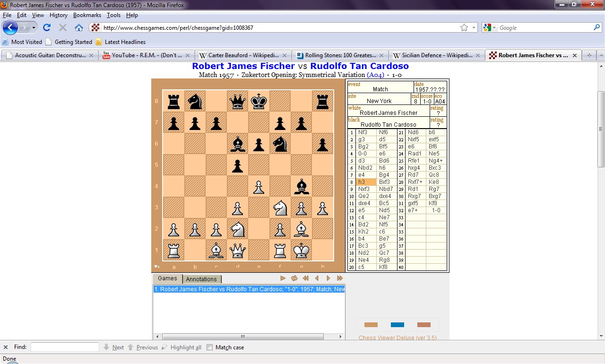Open the Latest Headlines feed bookmark
The width and height of the screenshot is (605, 364).
pos(121,42)
